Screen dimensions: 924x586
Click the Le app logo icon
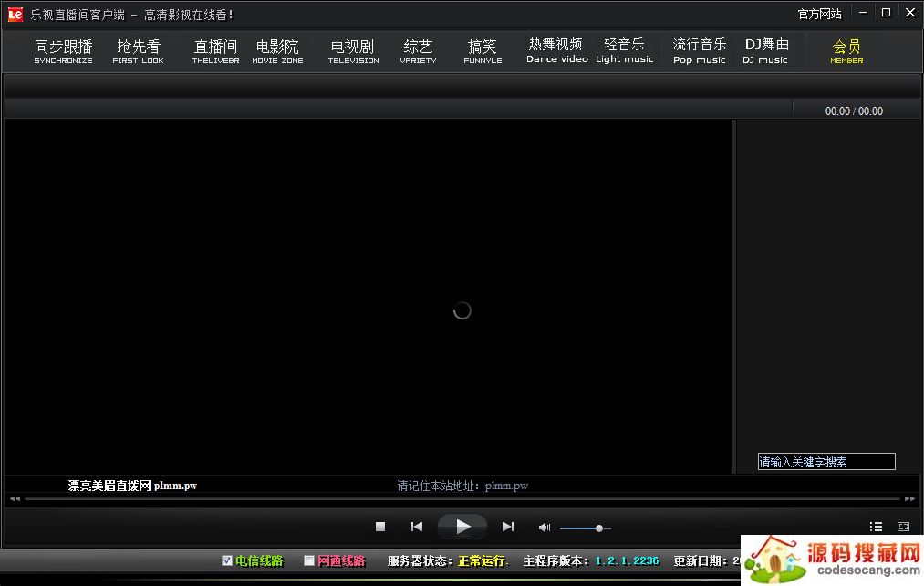(15, 14)
